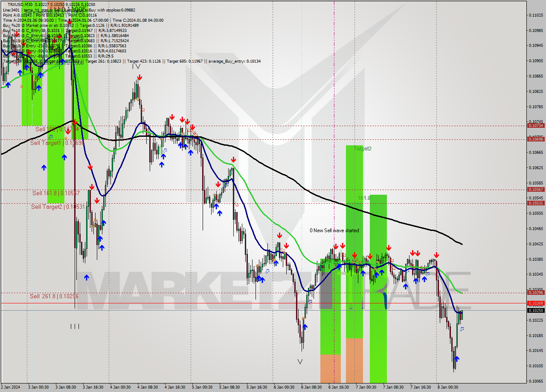
Task: Click price axis value 0.10905
Action: [536, 61]
